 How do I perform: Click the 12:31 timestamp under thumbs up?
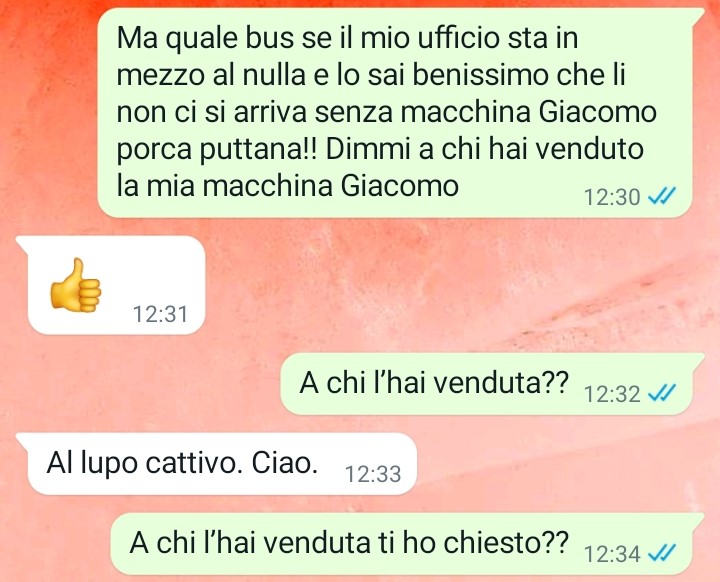160,315
